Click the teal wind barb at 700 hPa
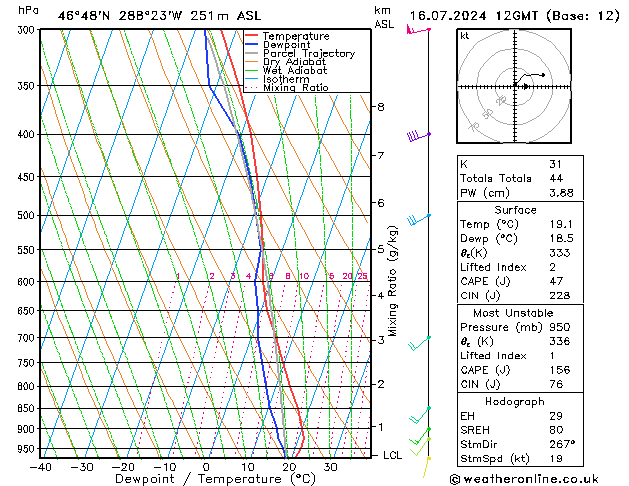Screen dimensions: 629x486 [x=420, y=343]
